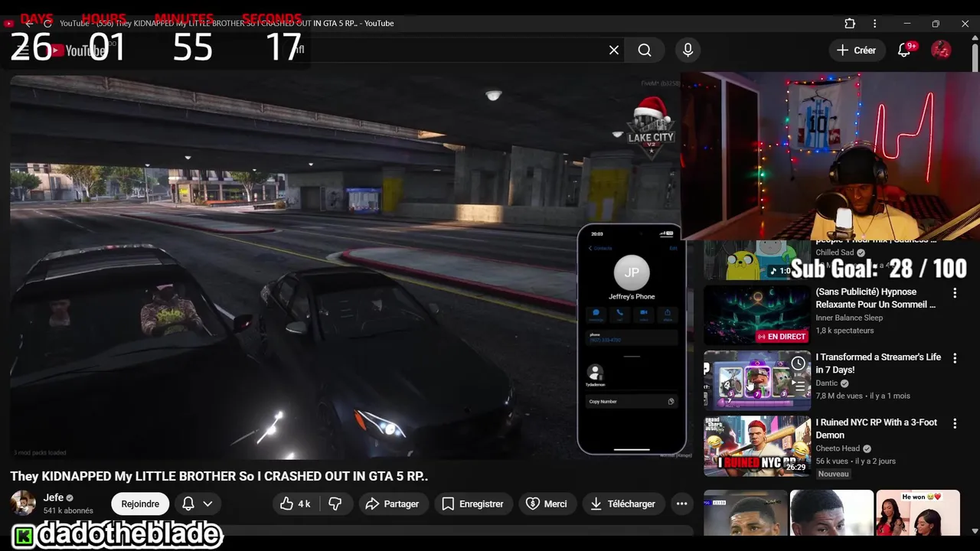980x551 pixels.
Task: Reload the page with the browser refresh icon
Action: pyautogui.click(x=47, y=24)
